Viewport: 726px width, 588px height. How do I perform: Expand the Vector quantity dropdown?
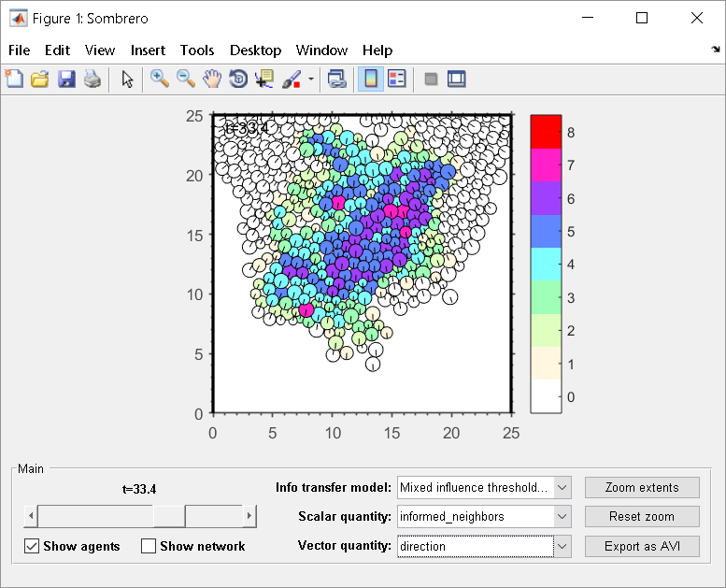(562, 546)
